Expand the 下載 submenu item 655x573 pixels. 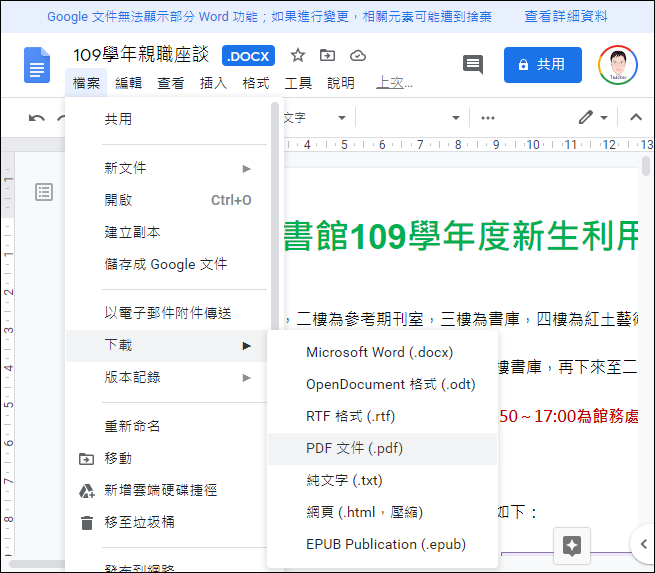click(167, 345)
